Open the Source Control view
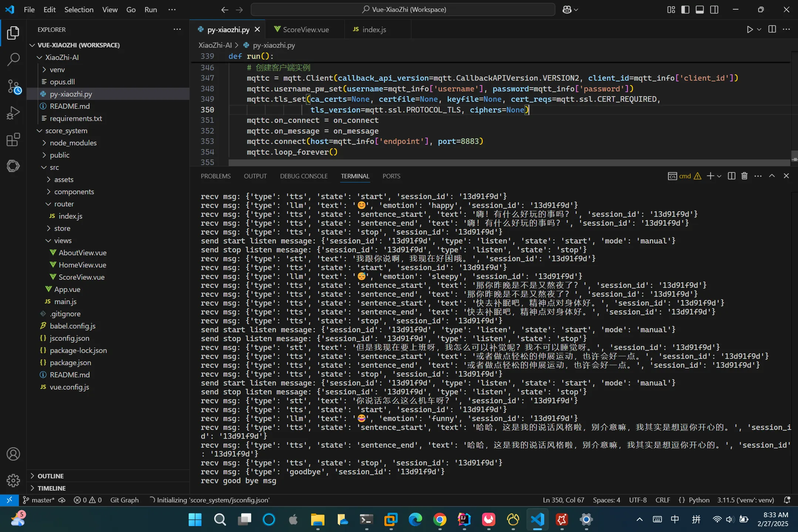Viewport: 798px width, 532px height. (x=13, y=87)
